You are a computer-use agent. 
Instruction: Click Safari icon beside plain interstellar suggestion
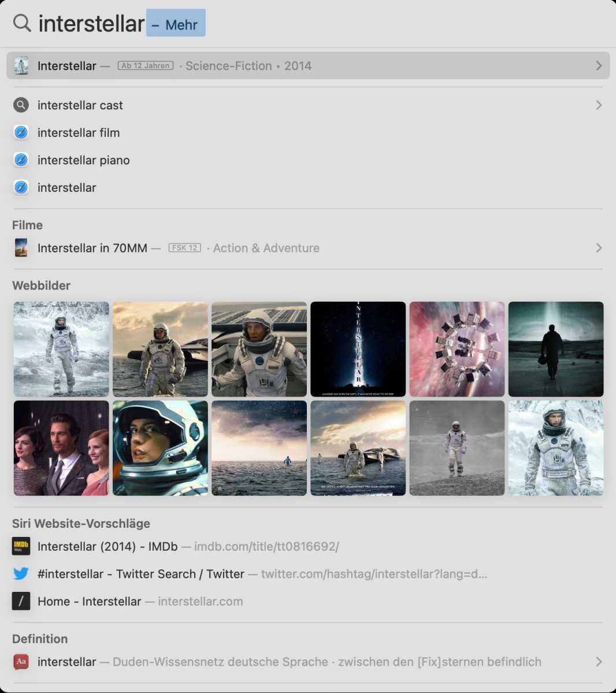pyautogui.click(x=21, y=187)
